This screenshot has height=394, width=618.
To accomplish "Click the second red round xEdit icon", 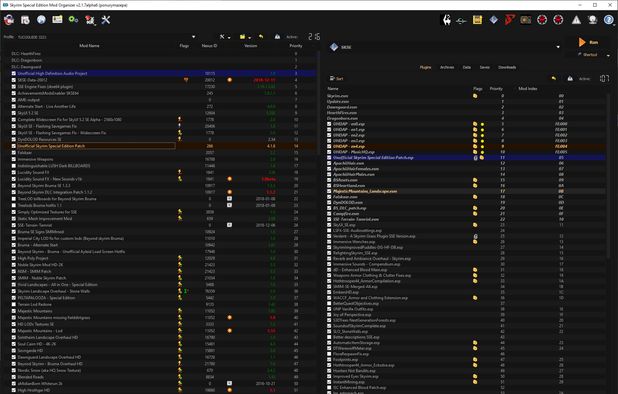I will [558, 20].
